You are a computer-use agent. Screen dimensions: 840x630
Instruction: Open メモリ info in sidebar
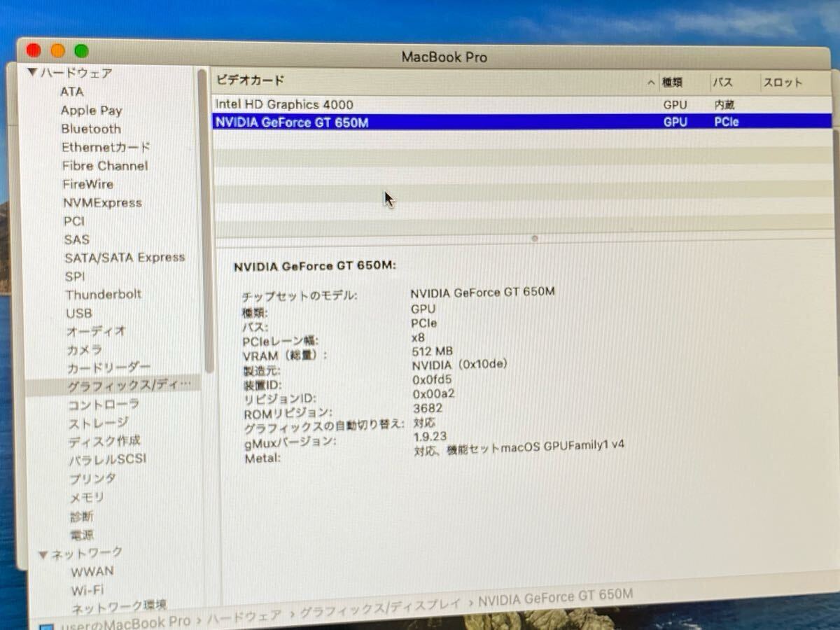(87, 498)
